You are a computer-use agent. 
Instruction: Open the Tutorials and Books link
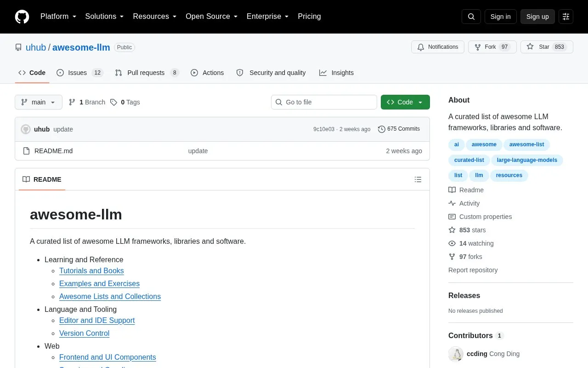91,270
